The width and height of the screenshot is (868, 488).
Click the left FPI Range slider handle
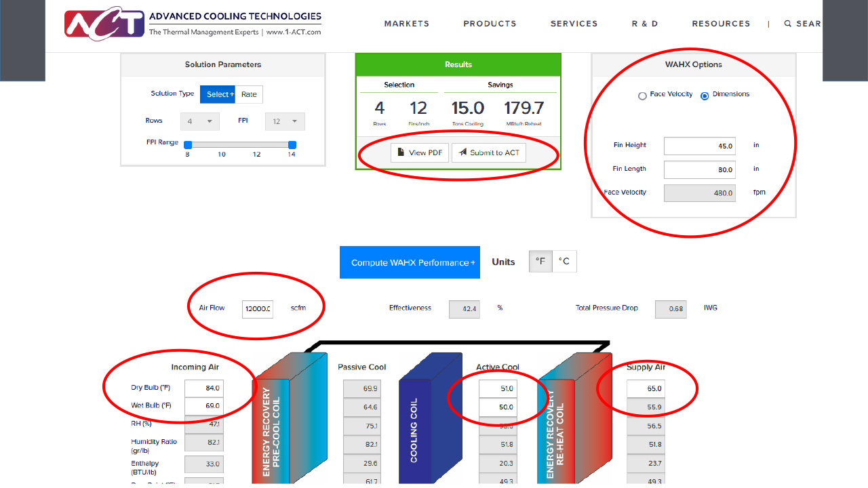click(x=188, y=144)
